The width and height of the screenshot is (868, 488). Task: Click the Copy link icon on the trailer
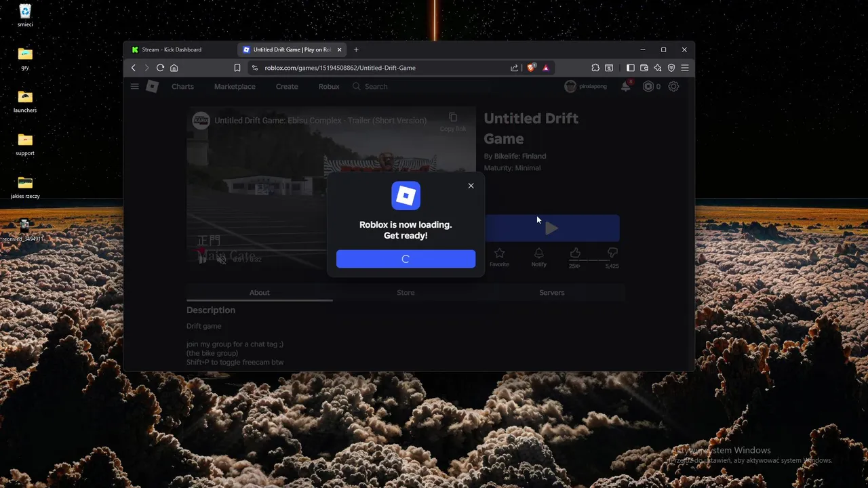453,121
